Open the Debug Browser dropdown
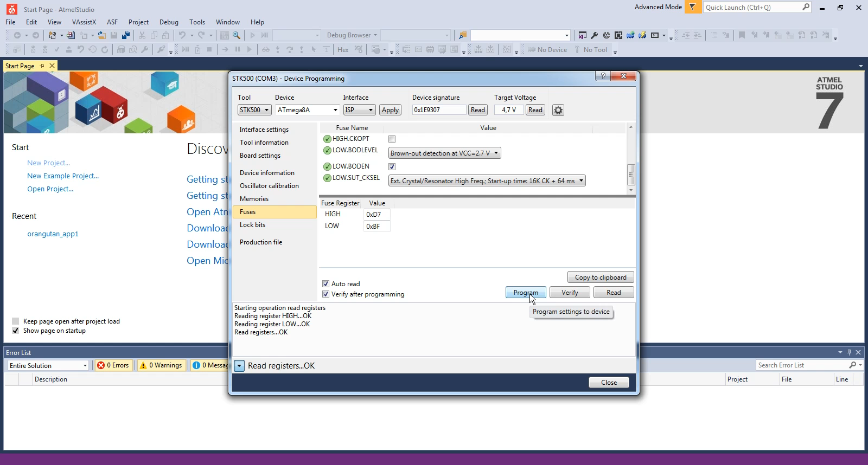The image size is (868, 465). [352, 35]
